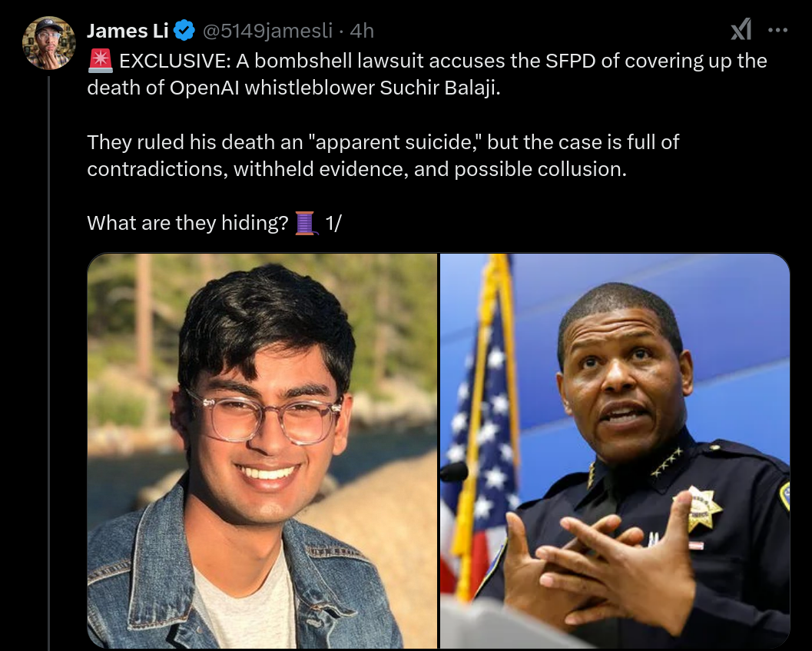
Task: Click the blue verified checkmark badge
Action: tap(184, 31)
